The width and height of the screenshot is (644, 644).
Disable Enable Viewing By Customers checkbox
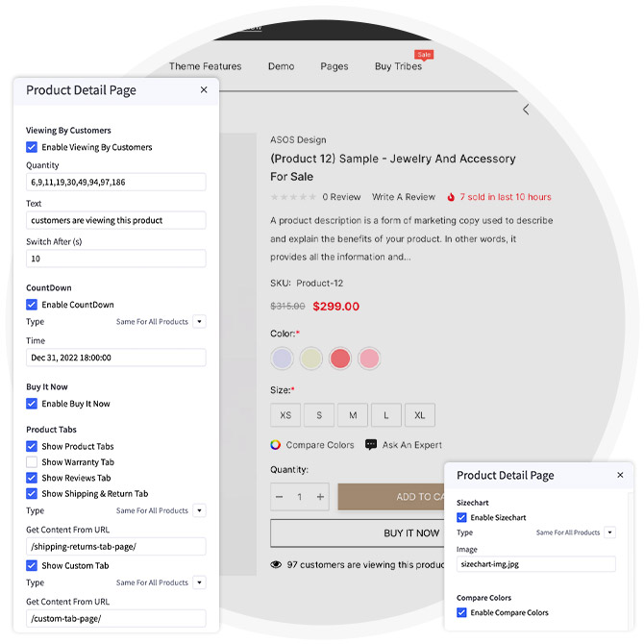[x=32, y=148]
